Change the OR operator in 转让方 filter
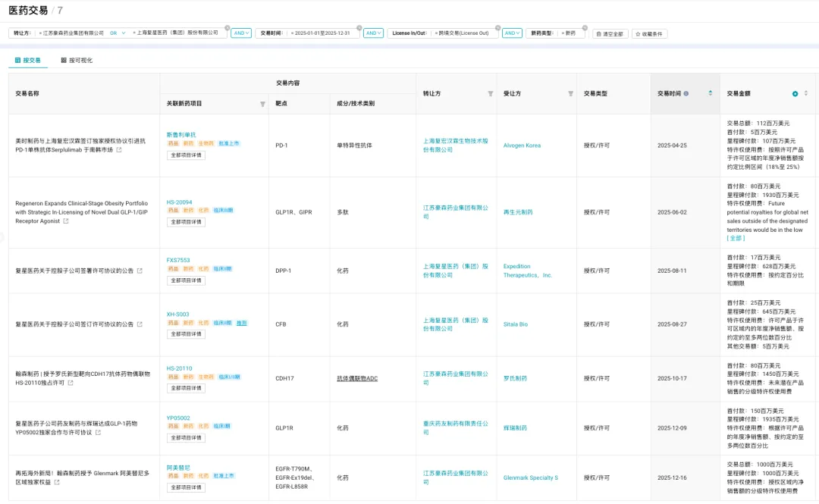Viewport: 819px width, 504px height. [118, 33]
